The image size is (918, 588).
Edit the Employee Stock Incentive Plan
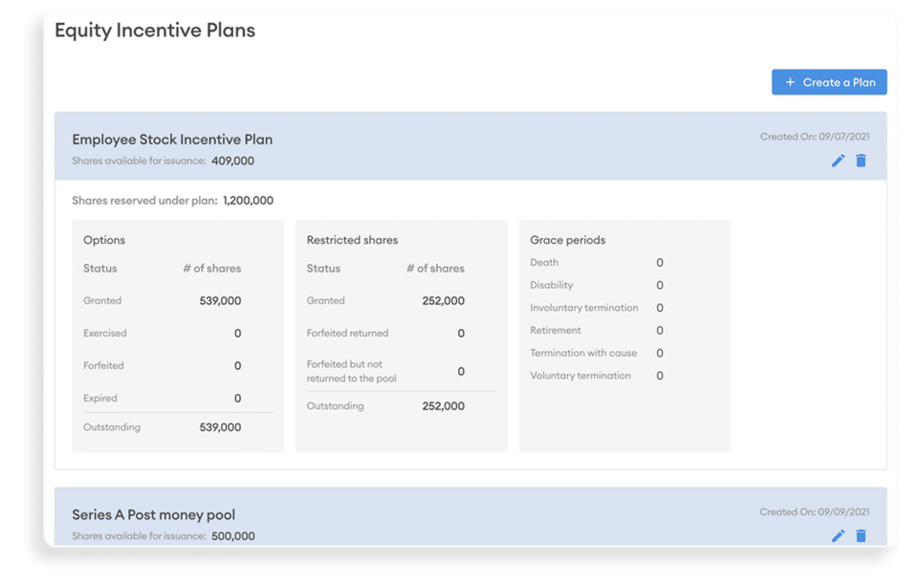(x=838, y=161)
